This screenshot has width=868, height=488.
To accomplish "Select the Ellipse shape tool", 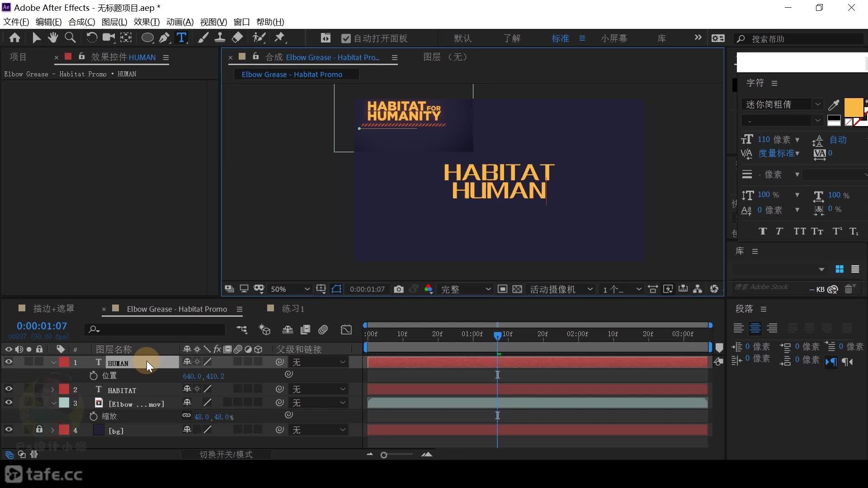I will 147,38.
